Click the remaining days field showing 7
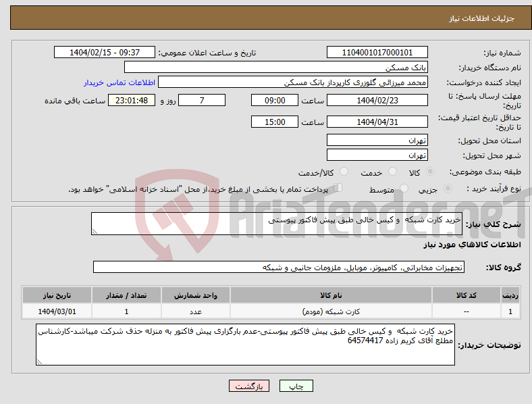 [x=202, y=100]
